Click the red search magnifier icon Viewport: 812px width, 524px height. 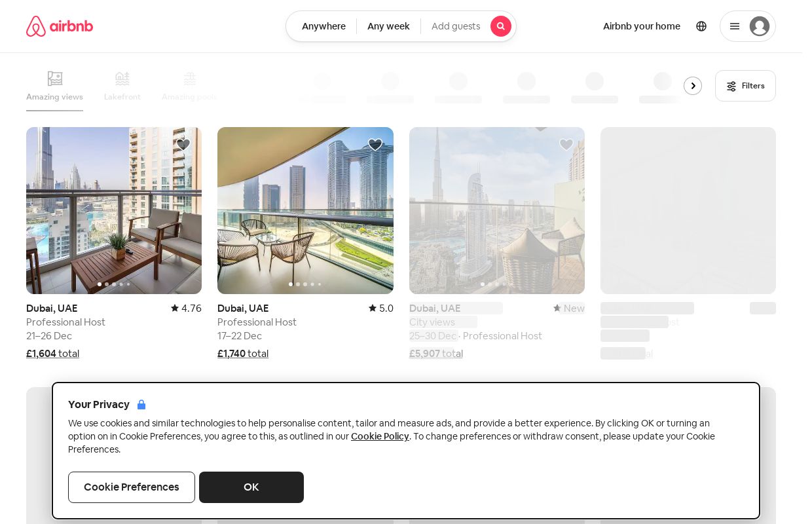501,26
